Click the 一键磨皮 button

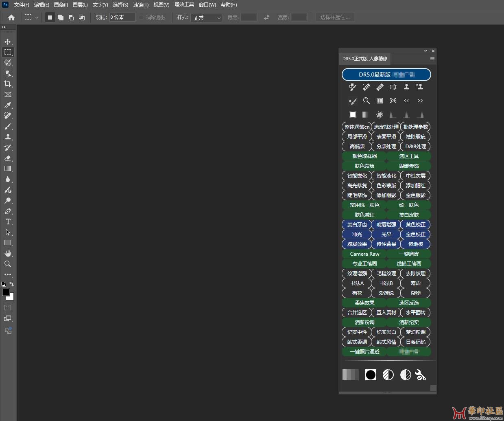[x=408, y=254]
